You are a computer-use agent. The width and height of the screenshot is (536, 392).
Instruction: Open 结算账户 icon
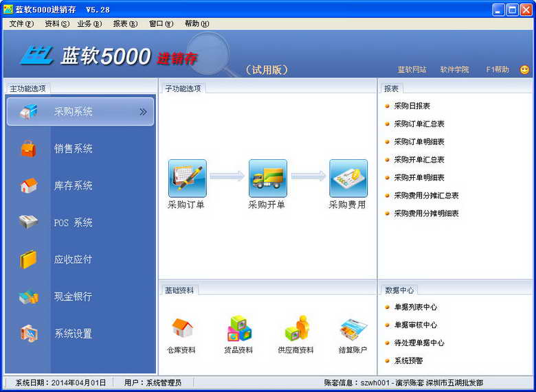pos(353,329)
